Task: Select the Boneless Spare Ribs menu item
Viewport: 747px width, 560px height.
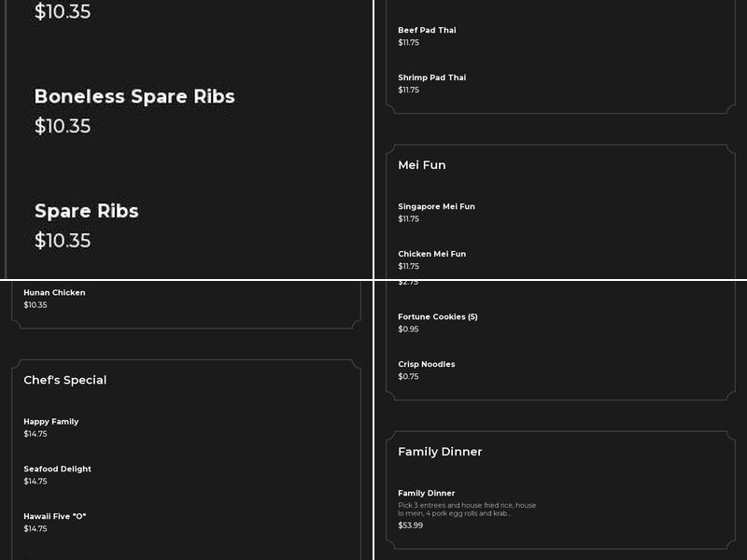Action: pos(134,97)
